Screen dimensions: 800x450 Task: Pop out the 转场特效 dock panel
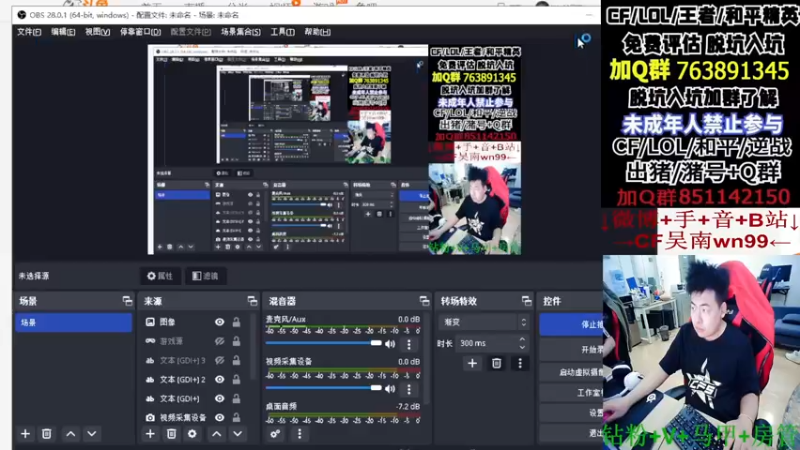[527, 301]
